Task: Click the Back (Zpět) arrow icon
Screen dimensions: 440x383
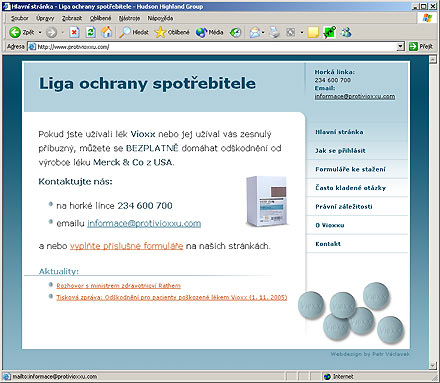Action: pos(15,32)
